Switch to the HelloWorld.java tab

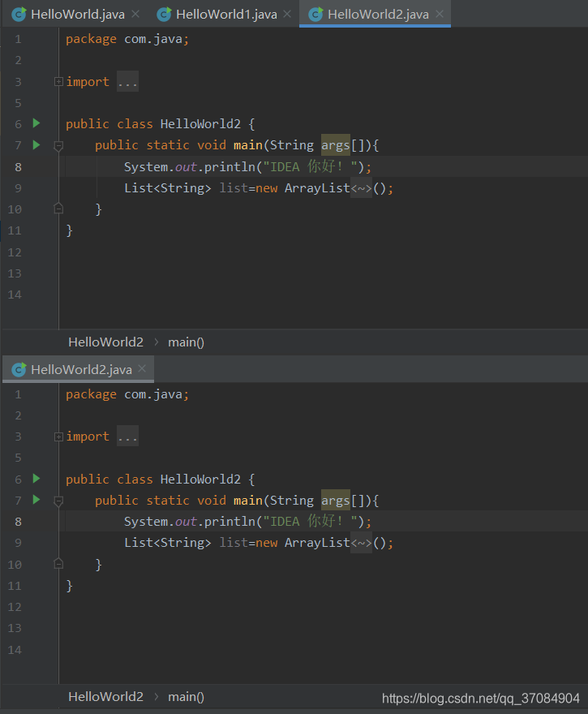[x=77, y=14]
